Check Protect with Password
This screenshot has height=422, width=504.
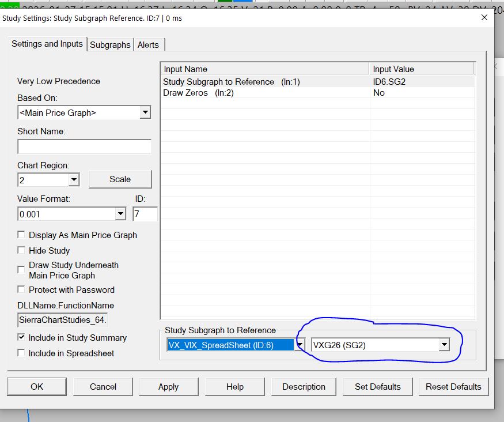[x=21, y=289]
